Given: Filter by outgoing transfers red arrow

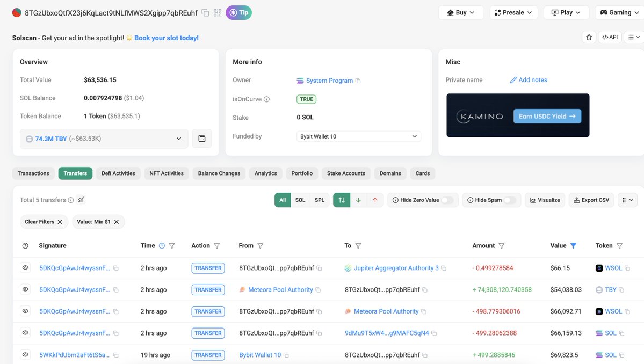Looking at the screenshot, I should [x=375, y=200].
